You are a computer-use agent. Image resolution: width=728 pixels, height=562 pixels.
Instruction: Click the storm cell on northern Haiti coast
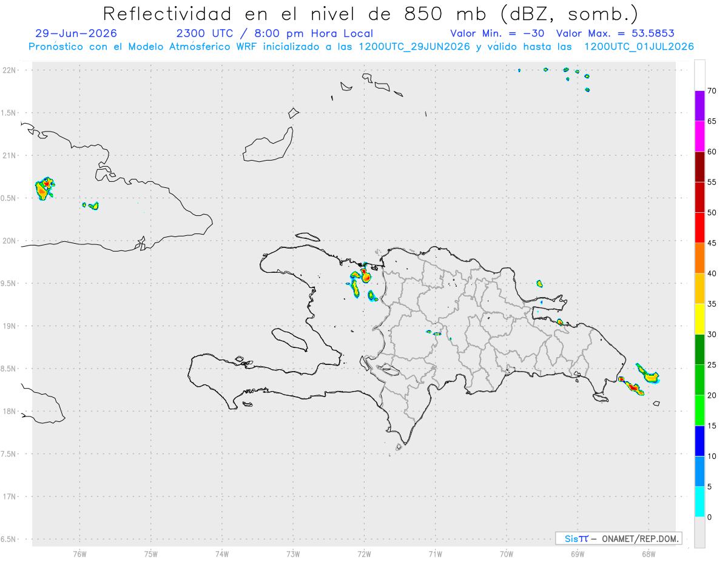pos(366,276)
